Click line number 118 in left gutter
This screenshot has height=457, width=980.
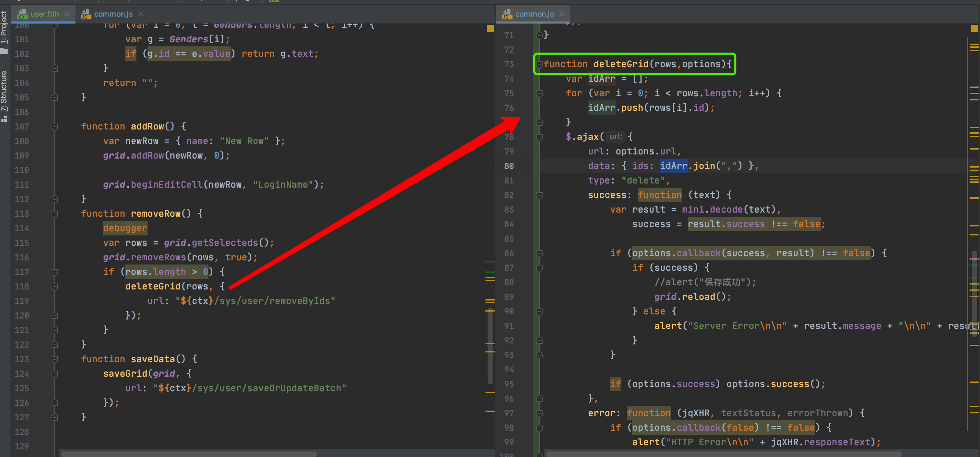(x=22, y=286)
